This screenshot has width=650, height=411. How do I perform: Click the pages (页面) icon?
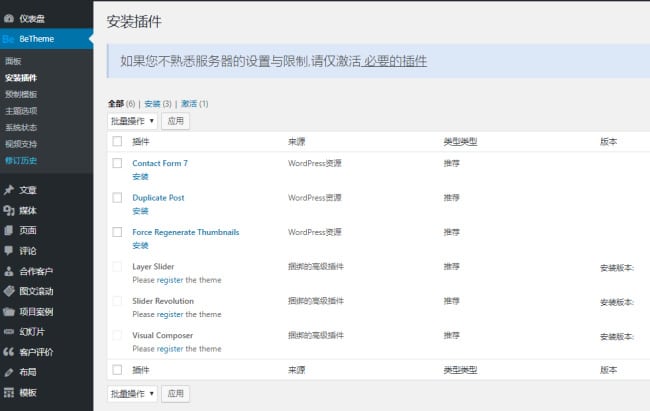pos(9,230)
